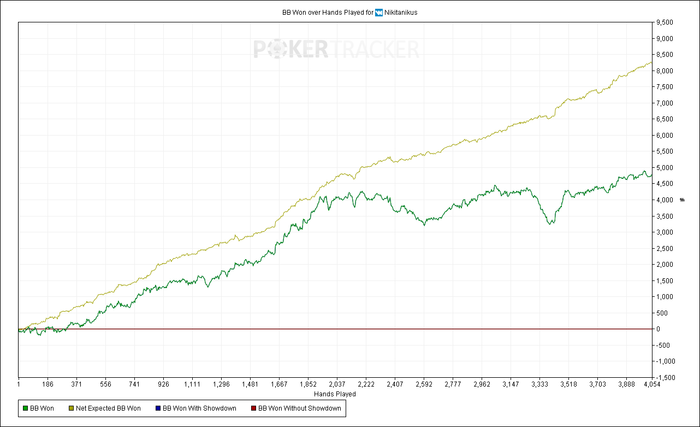Click the 6,500 y-axis label
The width and height of the screenshot is (700, 427).
(665, 119)
